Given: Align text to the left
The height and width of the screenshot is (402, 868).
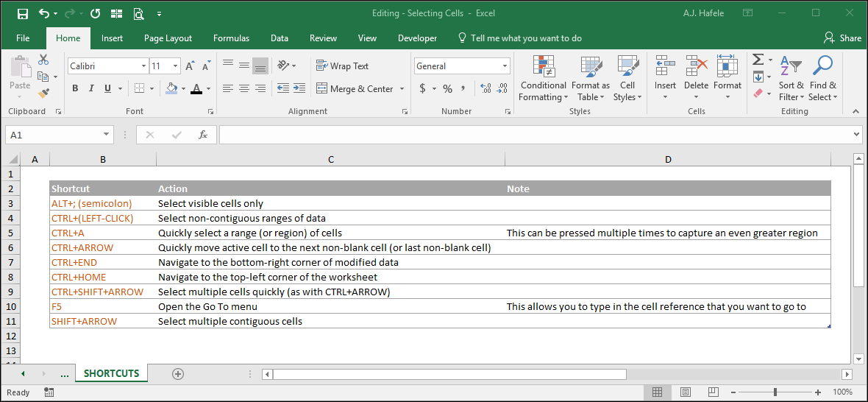Looking at the screenshot, I should click(x=227, y=88).
